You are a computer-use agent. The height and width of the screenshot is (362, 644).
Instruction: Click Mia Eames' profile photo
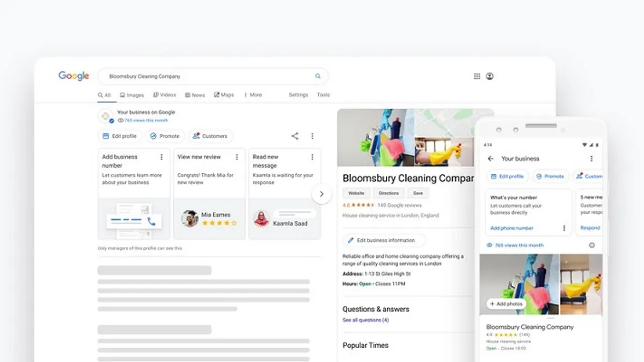pyautogui.click(x=190, y=218)
